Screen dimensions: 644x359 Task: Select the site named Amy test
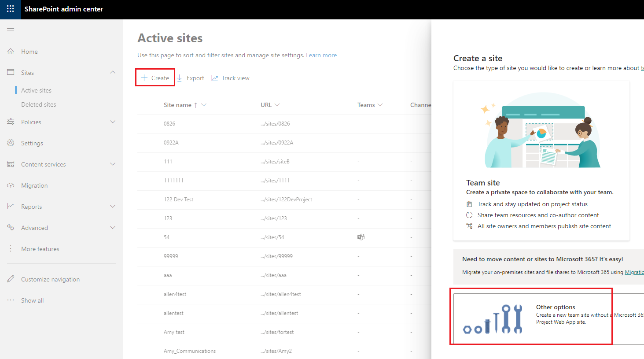tap(174, 332)
